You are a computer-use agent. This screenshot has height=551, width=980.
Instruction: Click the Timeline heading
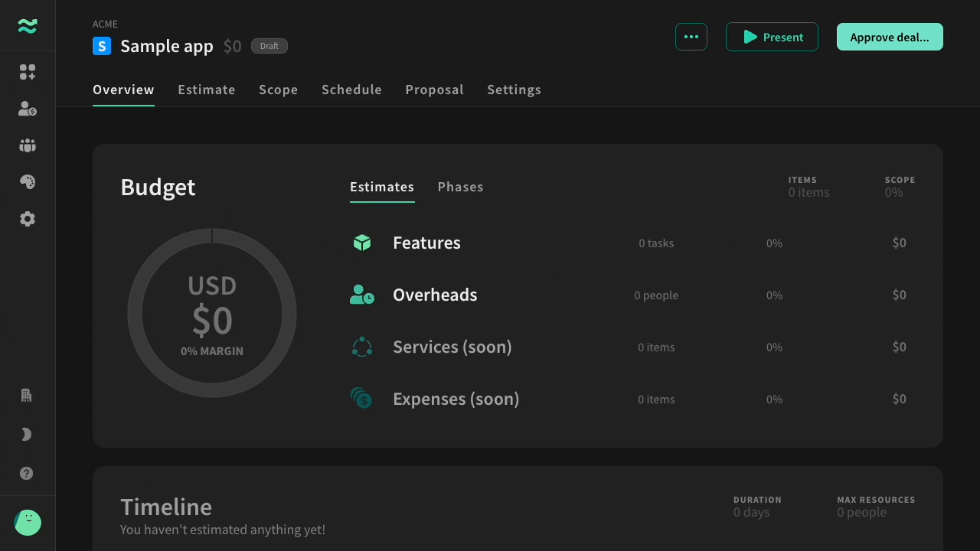[x=166, y=507]
